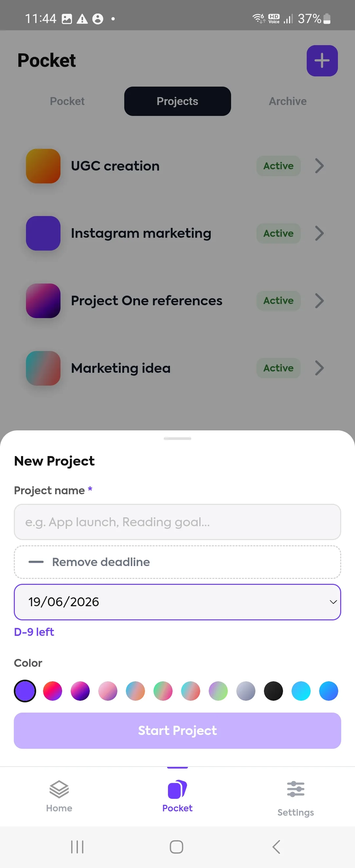355x868 pixels.
Task: Tap the Start Project button
Action: point(177,730)
